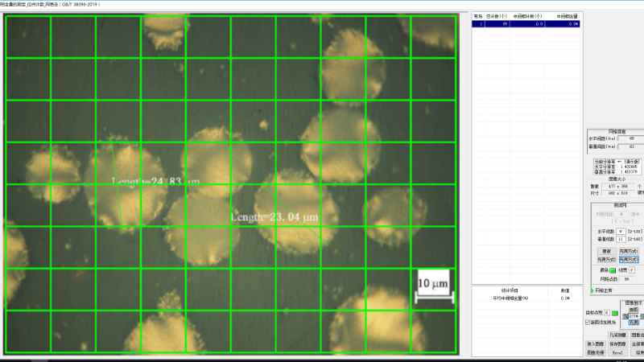Click the 重新 reset grid button
Screen dimensions: 644x362
pos(607,251)
